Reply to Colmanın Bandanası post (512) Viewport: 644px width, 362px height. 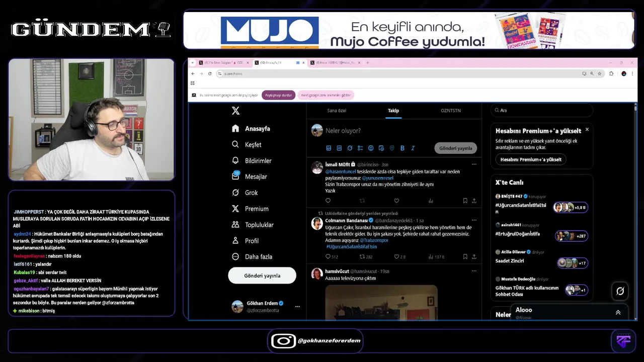coord(332,256)
